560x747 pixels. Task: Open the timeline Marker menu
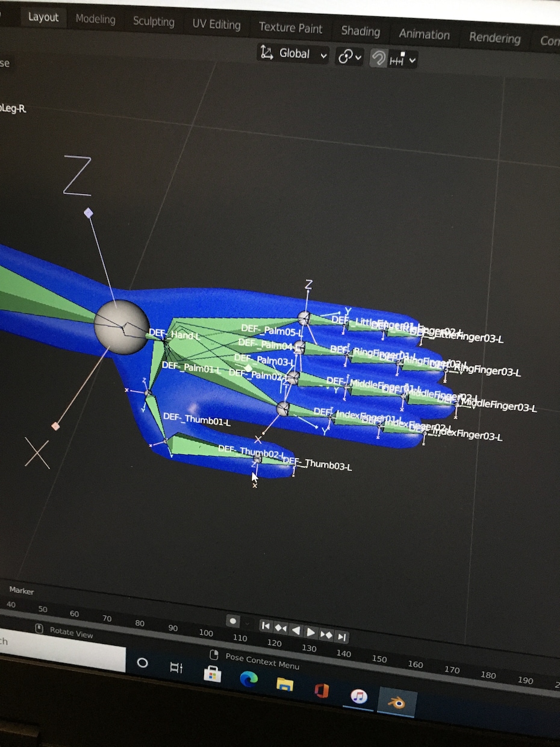21,590
